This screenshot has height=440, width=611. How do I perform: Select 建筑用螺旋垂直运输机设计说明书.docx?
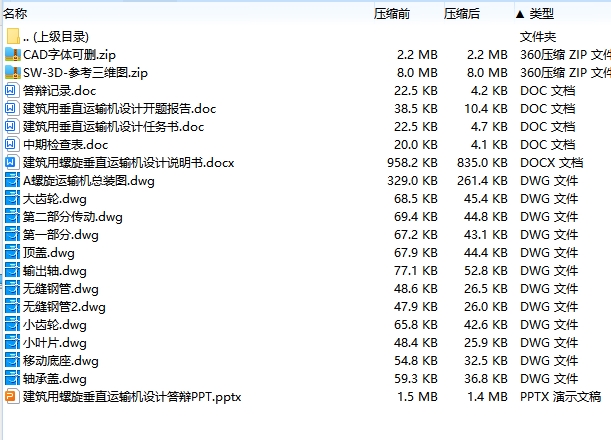point(129,163)
